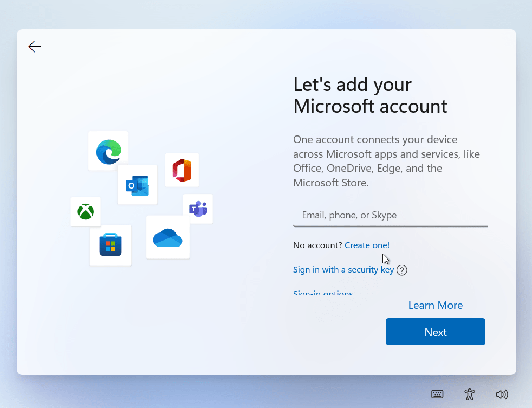Viewport: 532px width, 408px height.
Task: Click the Outlook app icon
Action: 137,185
